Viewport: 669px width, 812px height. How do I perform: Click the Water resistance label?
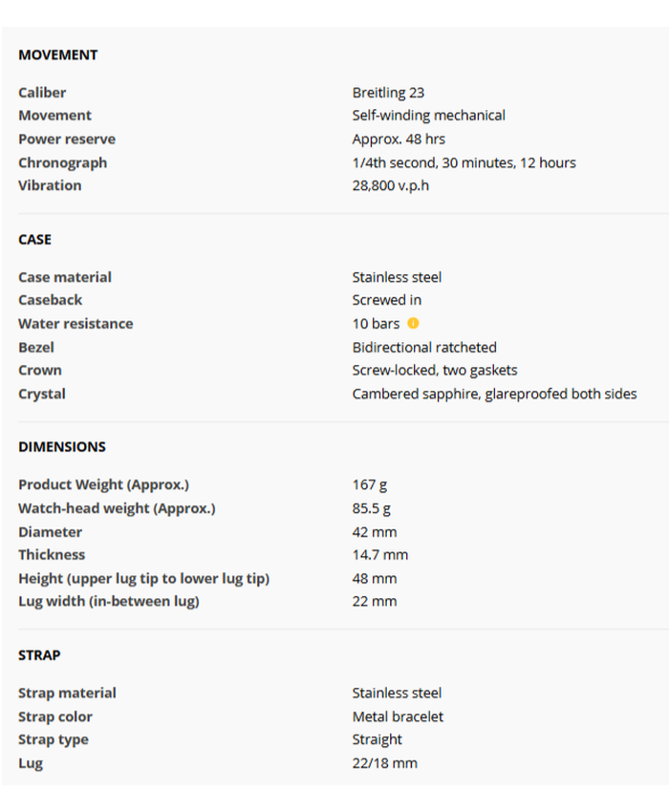(76, 324)
